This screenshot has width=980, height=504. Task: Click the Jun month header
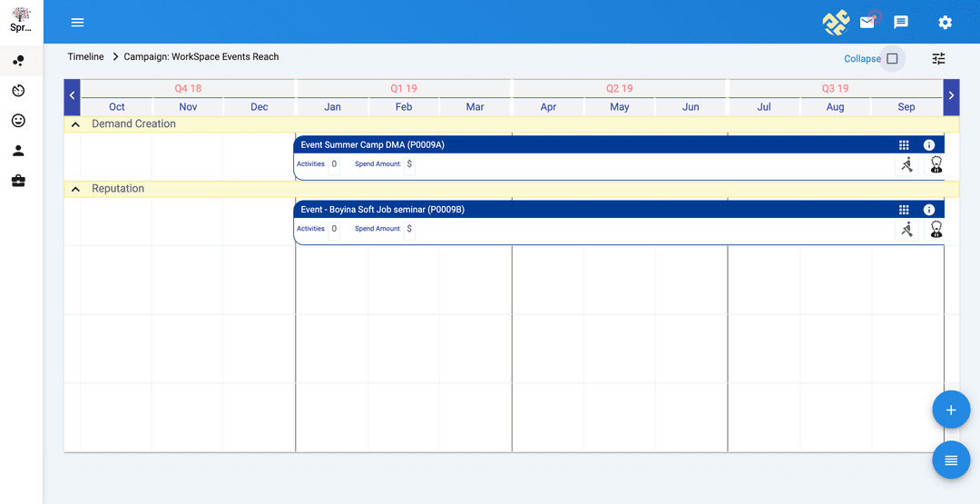click(691, 107)
